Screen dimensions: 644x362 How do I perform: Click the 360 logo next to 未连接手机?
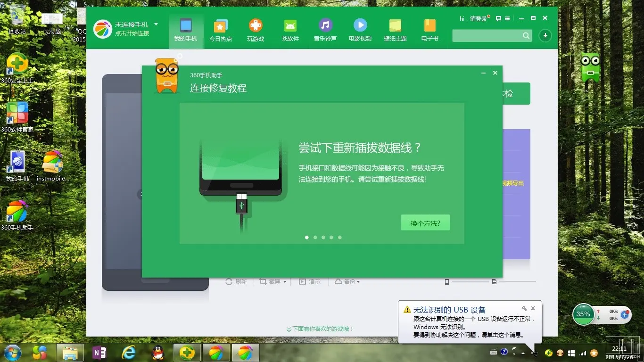pyautogui.click(x=103, y=29)
